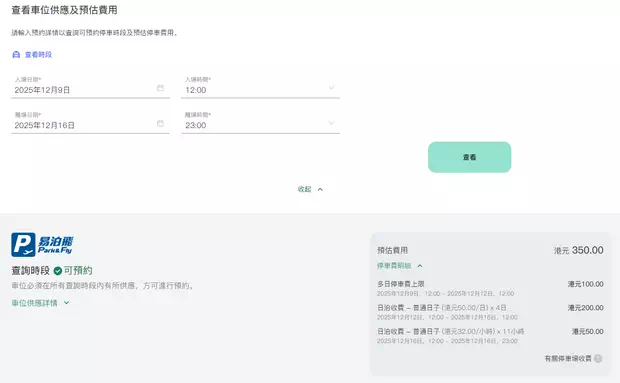Click the 多日停車費上限 line item
Viewport: 620px width, 383px height.
click(x=401, y=284)
